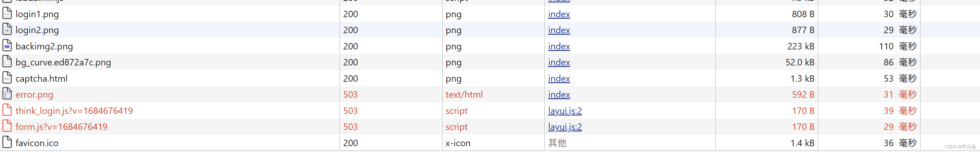
Task: Click the 36 毫秒 time of favicon.ico
Action: click(900, 143)
